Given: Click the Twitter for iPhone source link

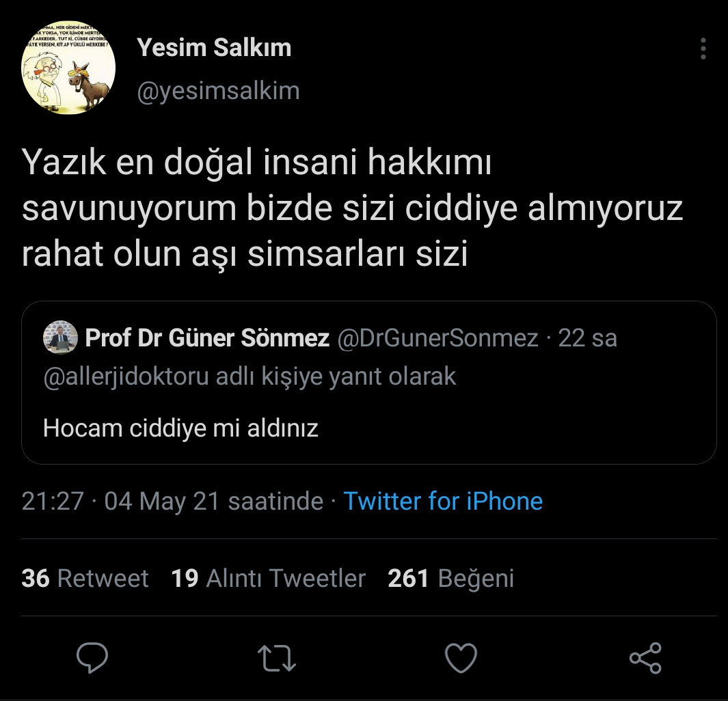Looking at the screenshot, I should click(442, 501).
